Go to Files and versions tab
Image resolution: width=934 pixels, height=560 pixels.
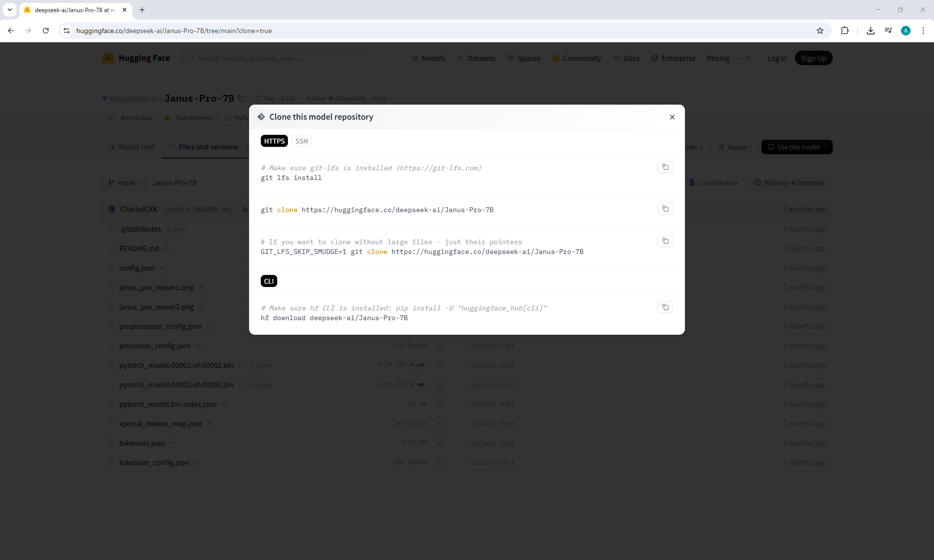208,147
